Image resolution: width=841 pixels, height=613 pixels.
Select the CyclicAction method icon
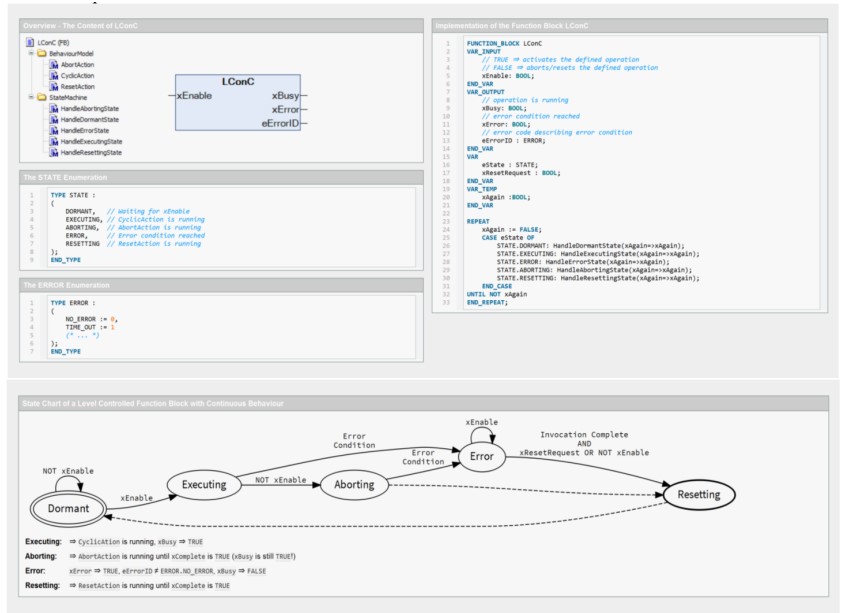point(53,76)
